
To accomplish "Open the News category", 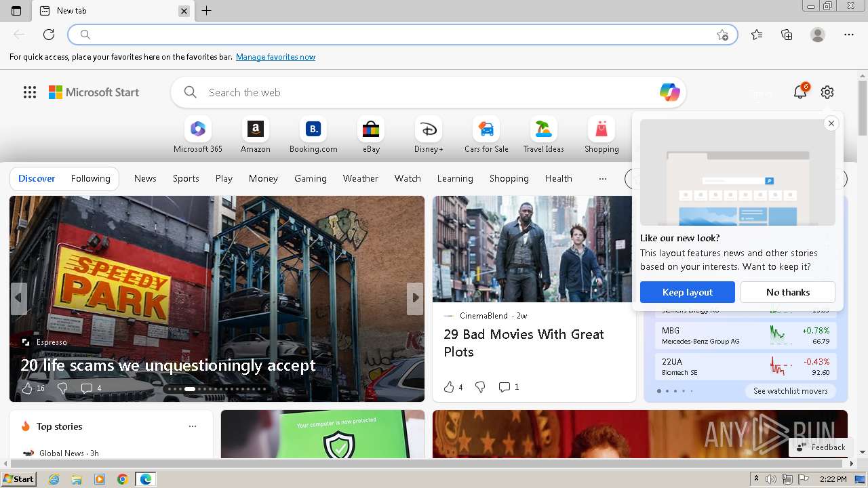I will 145,179.
